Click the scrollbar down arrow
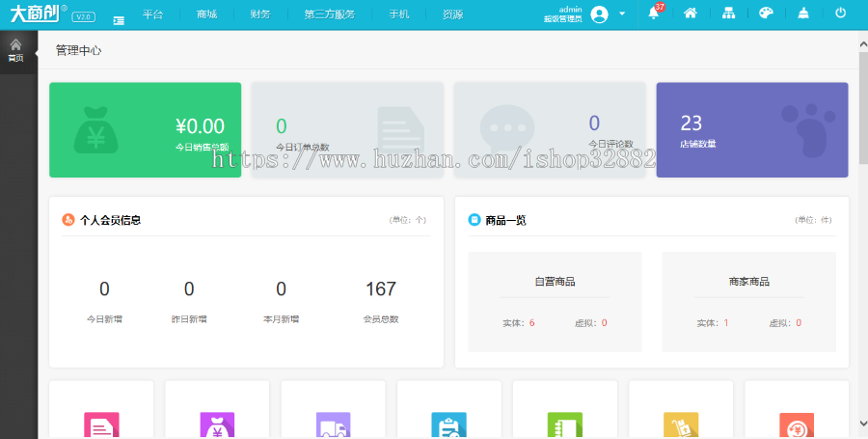 (x=863, y=424)
